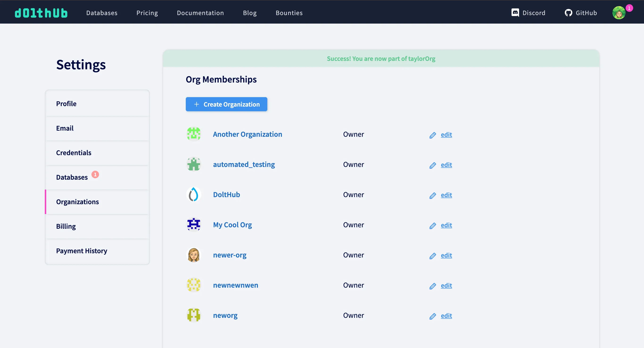Screen dimensions: 644x348
Task: Click pencil icon beside automated_testing edit
Action: [x=433, y=165]
